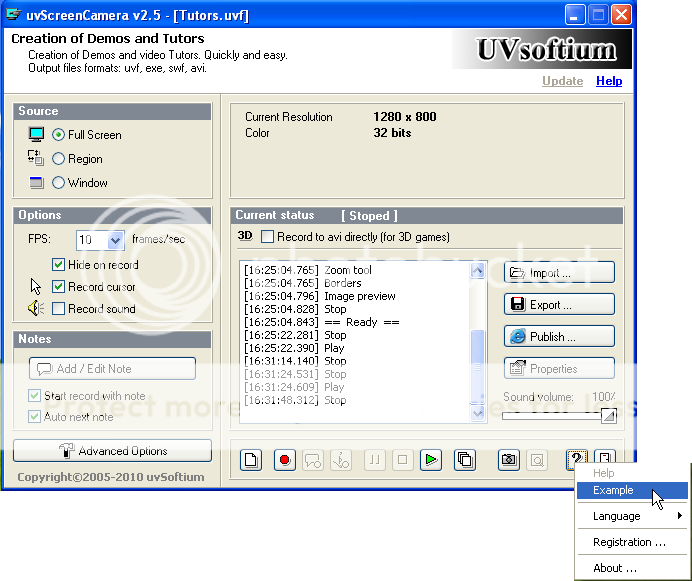Open the FPS dropdown arrow
Viewport: 692px width, 581px height.
(115, 240)
